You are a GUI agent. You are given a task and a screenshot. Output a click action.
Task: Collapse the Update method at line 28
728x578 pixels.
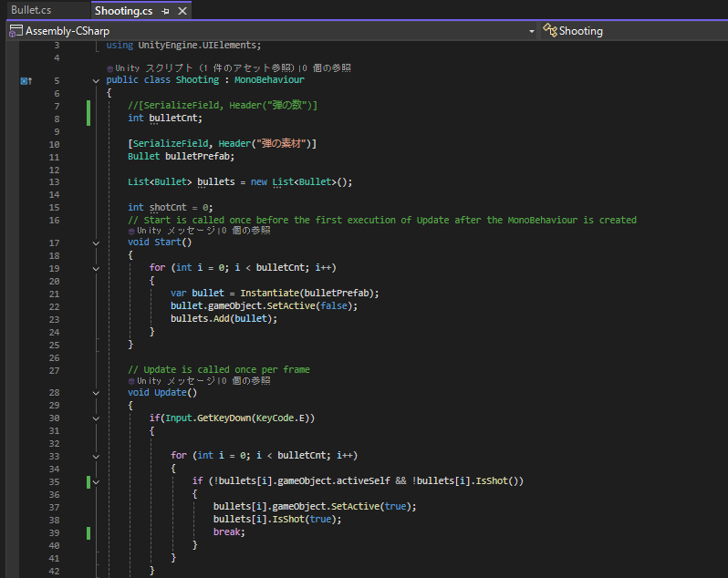pos(96,393)
